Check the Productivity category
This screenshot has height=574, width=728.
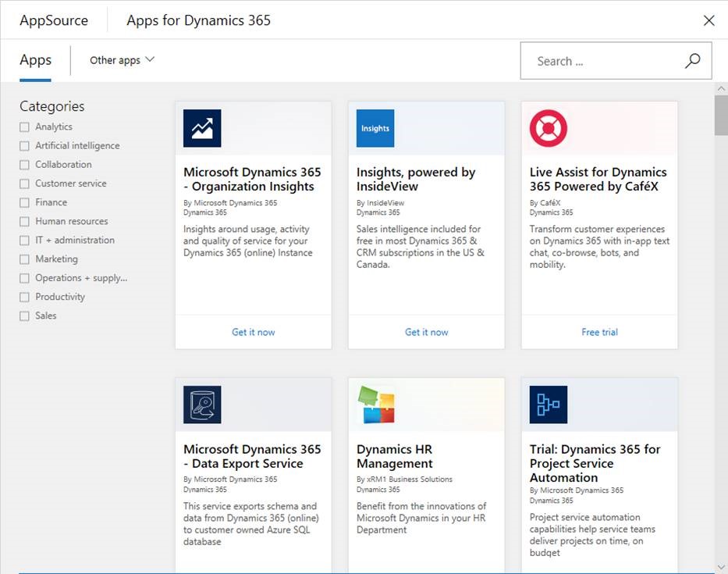pos(25,297)
